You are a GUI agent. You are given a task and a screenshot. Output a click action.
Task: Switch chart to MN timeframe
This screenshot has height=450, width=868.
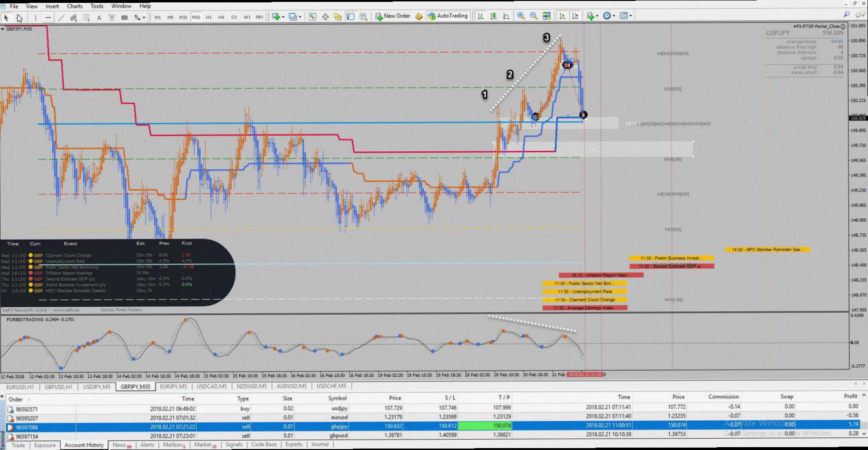(259, 17)
